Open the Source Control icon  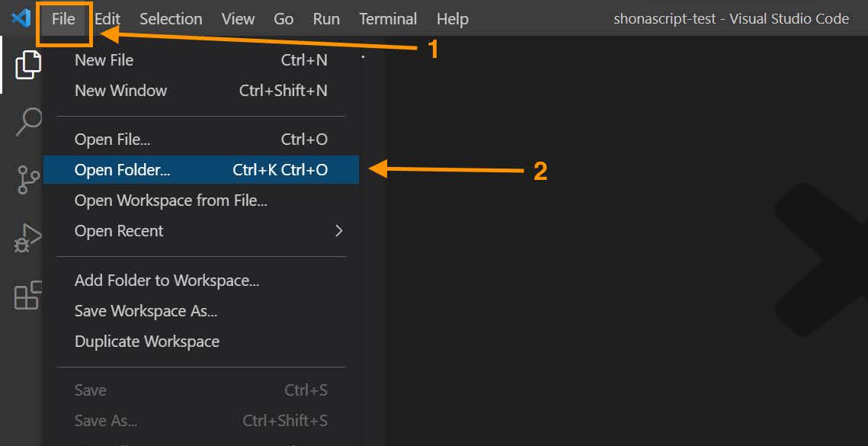pos(28,180)
